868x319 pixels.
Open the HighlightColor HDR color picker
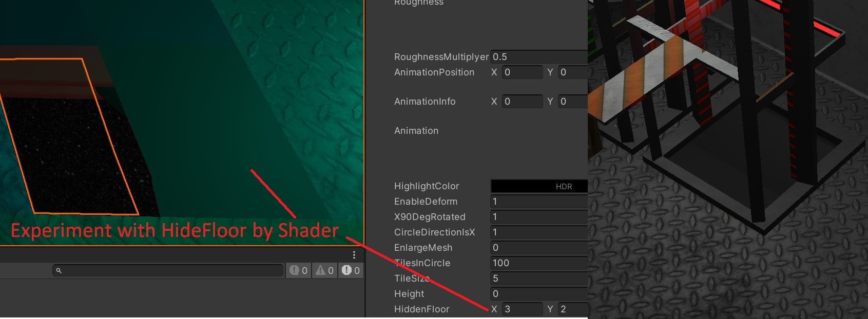pos(539,186)
